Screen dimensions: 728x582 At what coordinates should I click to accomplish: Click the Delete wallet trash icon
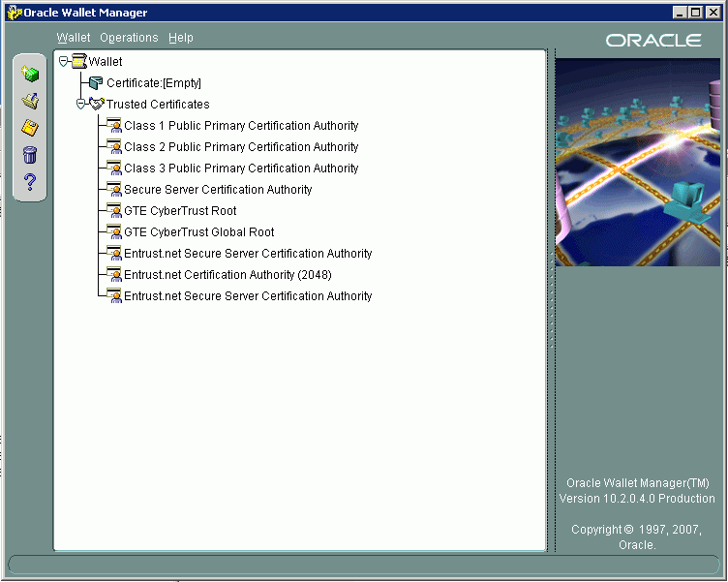tap(30, 155)
